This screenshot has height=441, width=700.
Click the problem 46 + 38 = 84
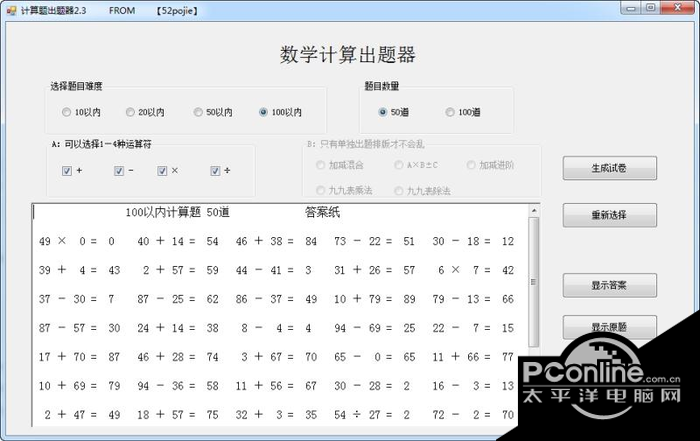point(276,241)
